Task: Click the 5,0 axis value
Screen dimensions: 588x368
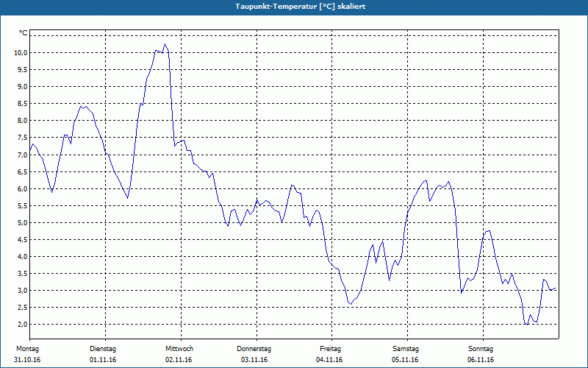Action: click(22, 223)
